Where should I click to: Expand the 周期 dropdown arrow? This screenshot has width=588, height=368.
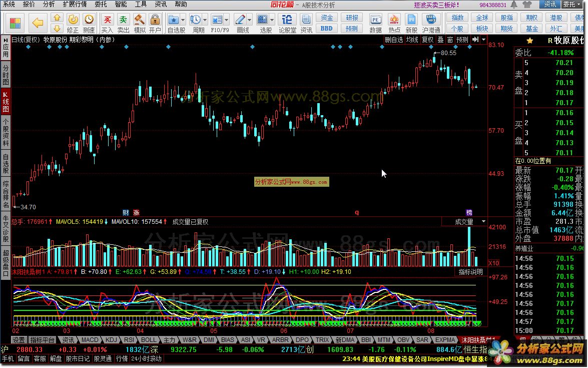[205, 20]
